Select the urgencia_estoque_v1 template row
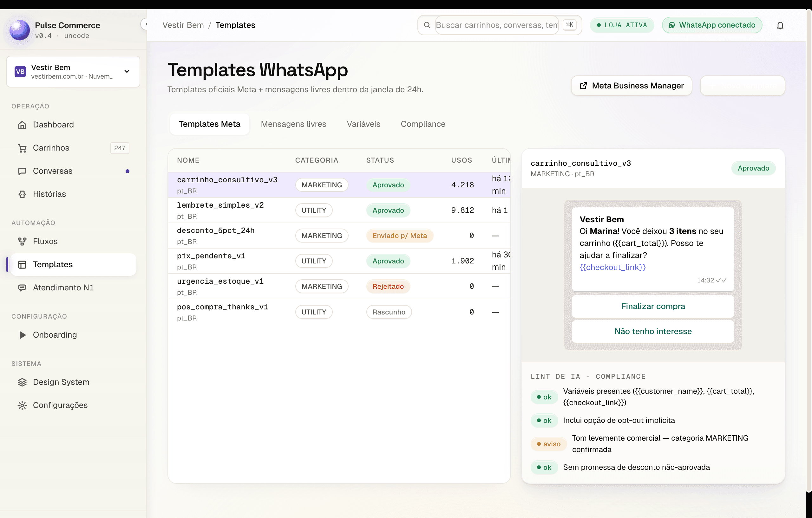 339,286
